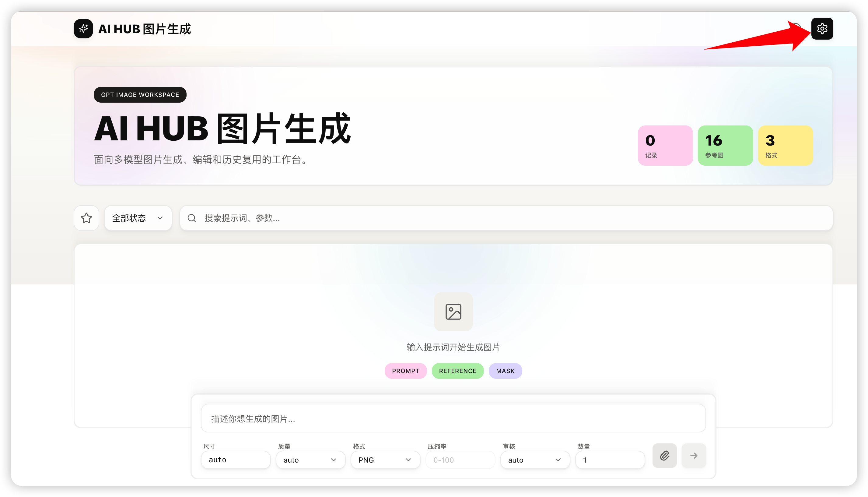Click the text 输入提示词开始生成图片
The image size is (868, 497).
[453, 347]
